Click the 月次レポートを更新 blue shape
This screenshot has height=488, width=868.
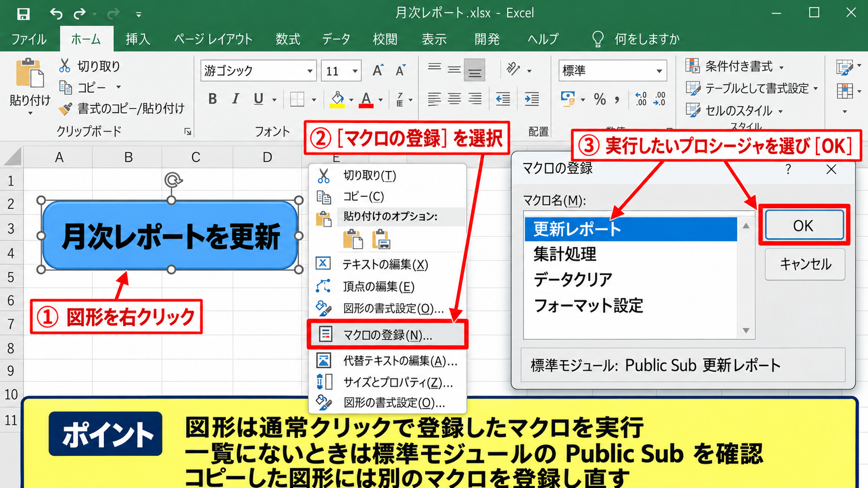click(x=170, y=236)
